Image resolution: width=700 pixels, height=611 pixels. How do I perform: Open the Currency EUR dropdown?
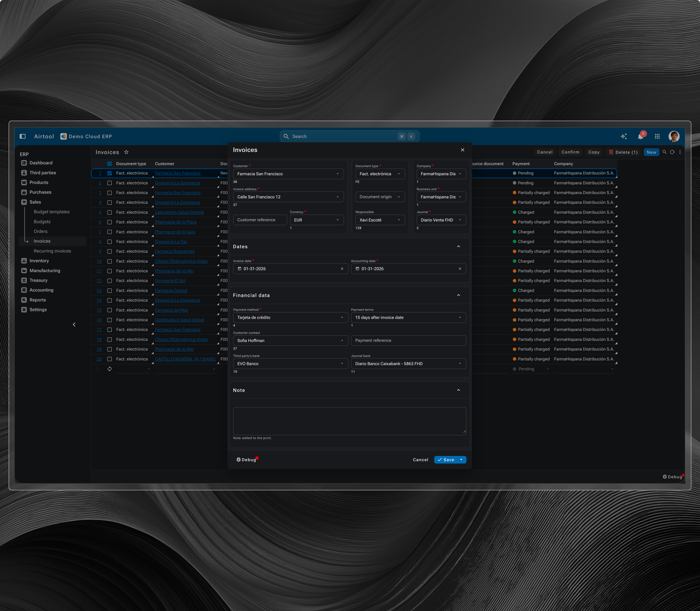coord(316,220)
